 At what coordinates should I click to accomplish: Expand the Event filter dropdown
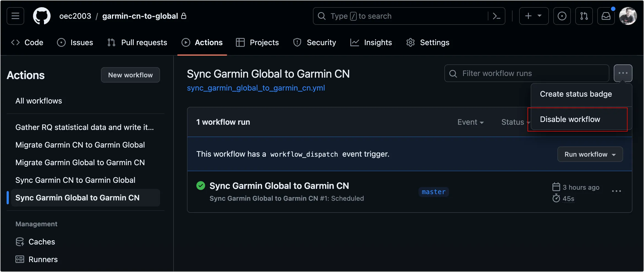point(470,122)
